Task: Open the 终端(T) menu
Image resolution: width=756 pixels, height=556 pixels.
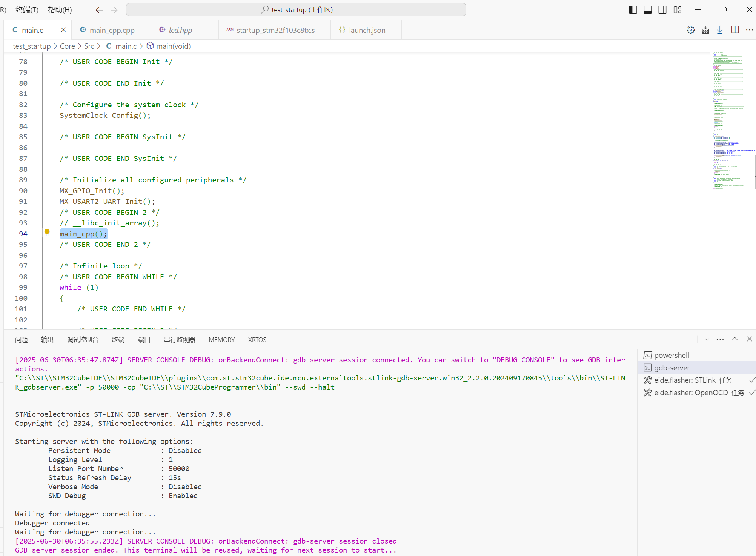Action: coord(27,10)
